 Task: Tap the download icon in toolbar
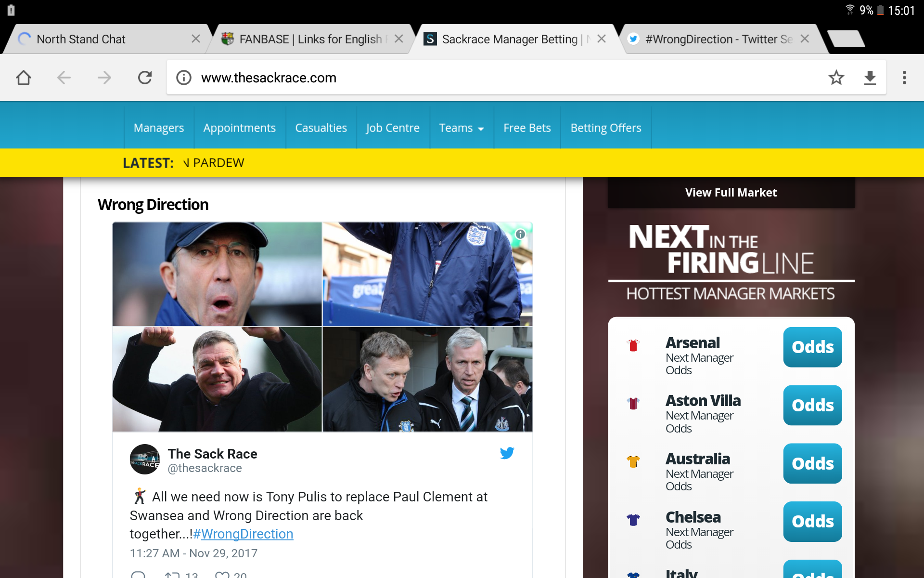pyautogui.click(x=870, y=78)
